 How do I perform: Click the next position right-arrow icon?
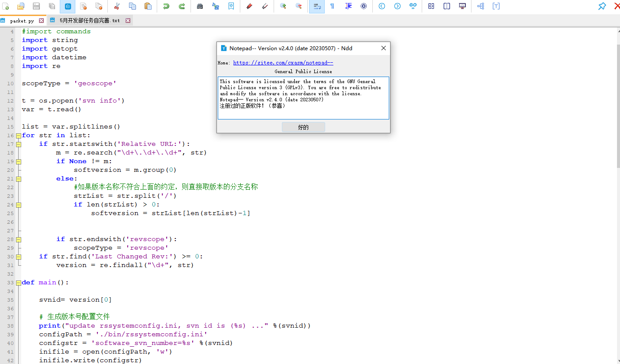(397, 6)
